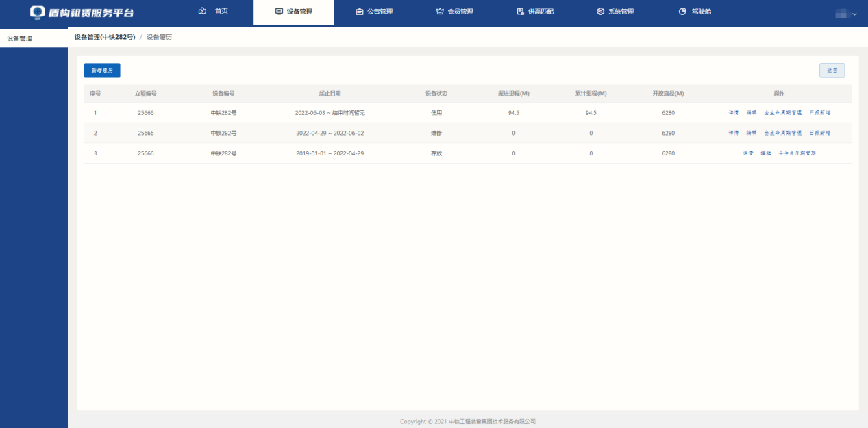Click the 系统管理 gear icon
Screen dimensions: 868x428
pyautogui.click(x=601, y=12)
